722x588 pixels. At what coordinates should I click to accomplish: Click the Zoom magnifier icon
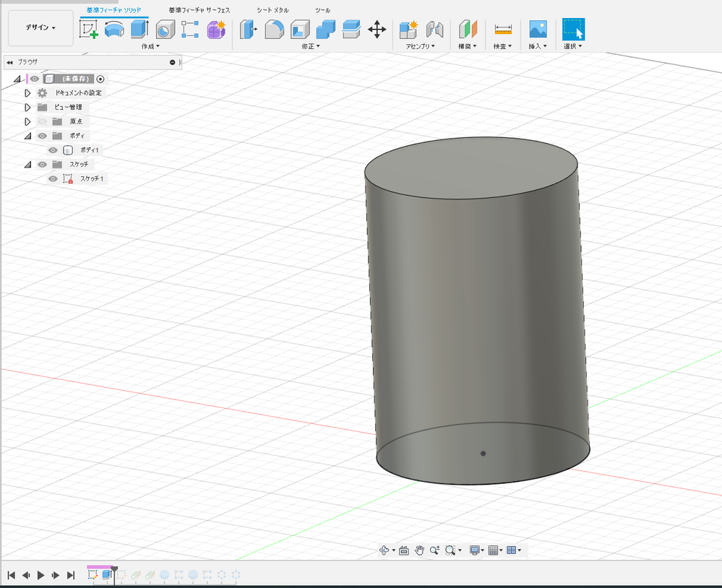point(434,550)
